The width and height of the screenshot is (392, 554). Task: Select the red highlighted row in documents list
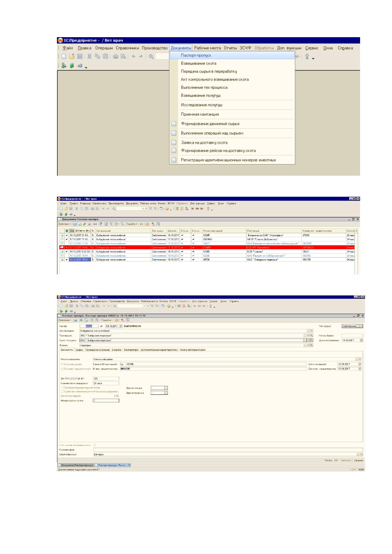(x=207, y=247)
